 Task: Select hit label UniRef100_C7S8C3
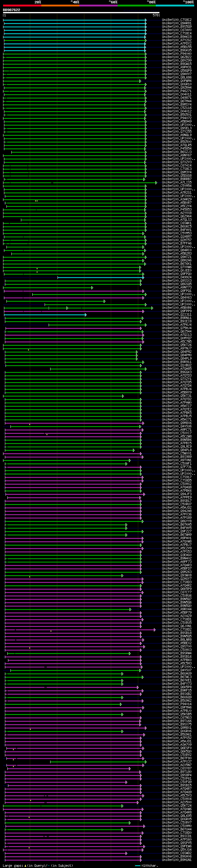177,169
